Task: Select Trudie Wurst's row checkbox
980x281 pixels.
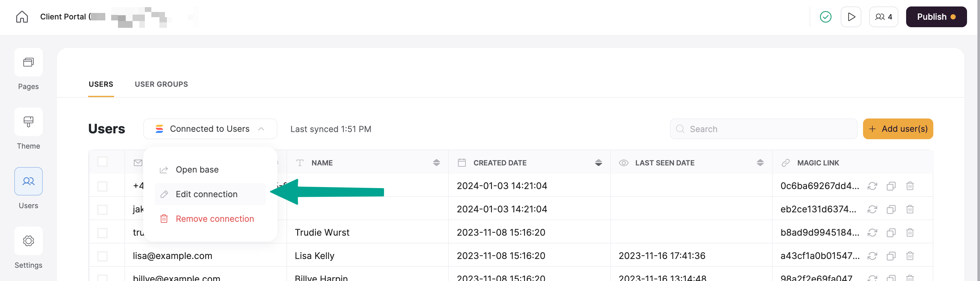Action: tap(102, 233)
